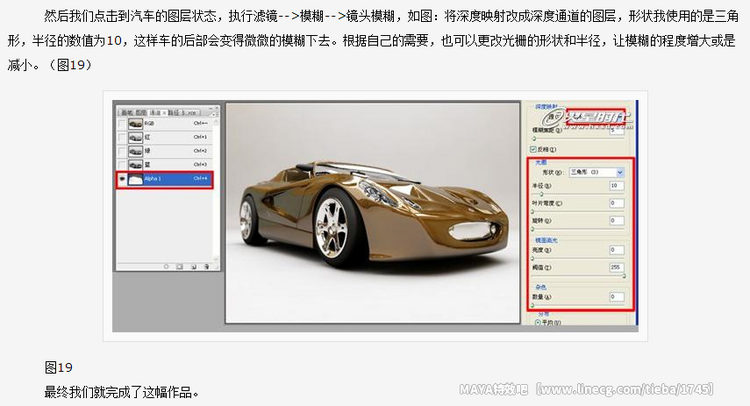Click the 旋转 value field
This screenshot has width=750, height=406.
[617, 220]
